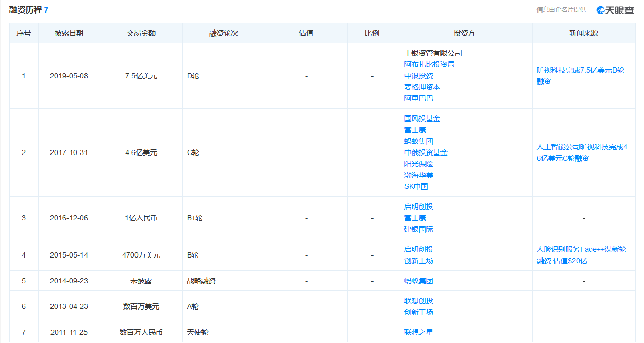This screenshot has height=343, width=644.
Task: Click amount cell 4700万美元
Action: [x=141, y=255]
